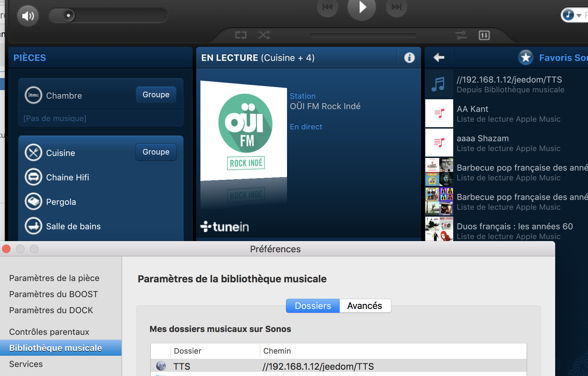Close the Préférences window
This screenshot has width=588, height=376.
point(6,249)
